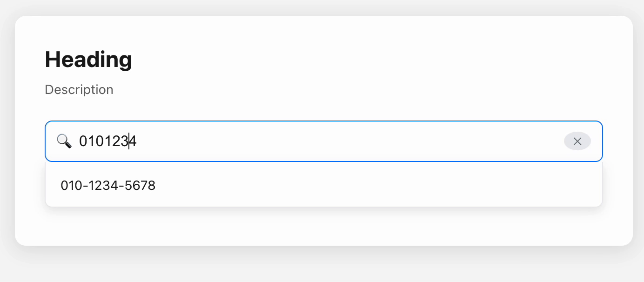Clear the search field with the X icon

click(x=577, y=141)
